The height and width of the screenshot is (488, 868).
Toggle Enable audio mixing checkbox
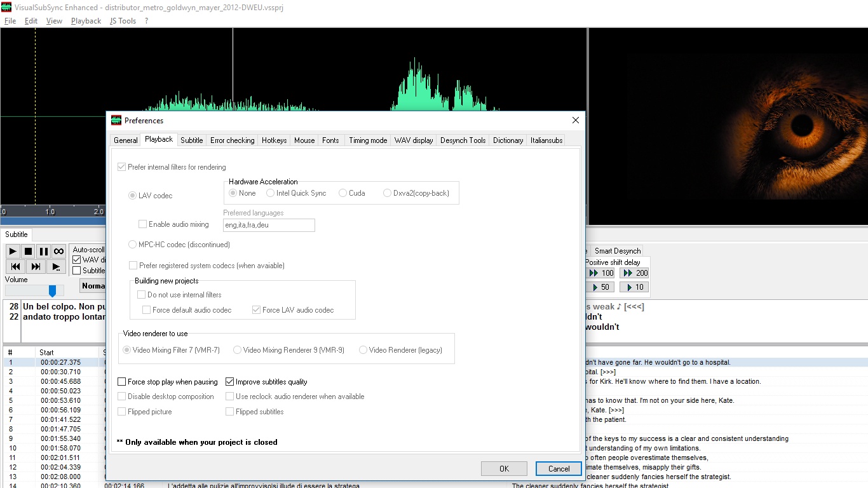tap(173, 224)
